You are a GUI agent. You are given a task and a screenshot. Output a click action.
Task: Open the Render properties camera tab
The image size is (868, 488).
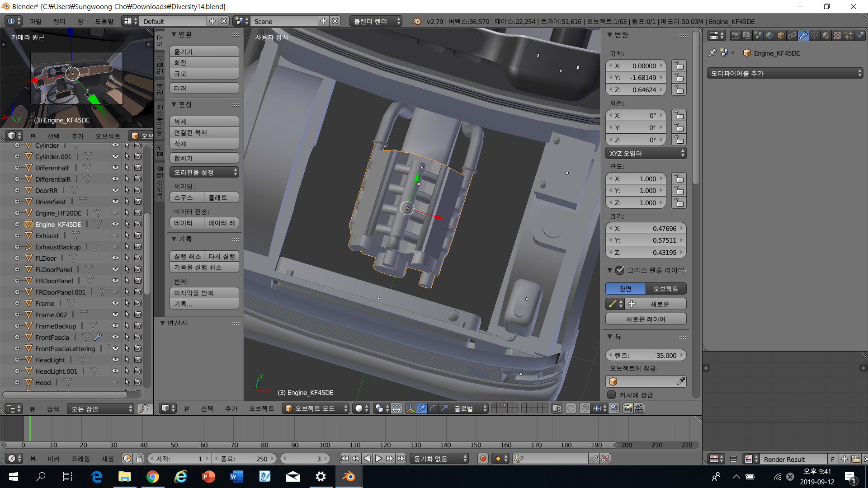(736, 35)
